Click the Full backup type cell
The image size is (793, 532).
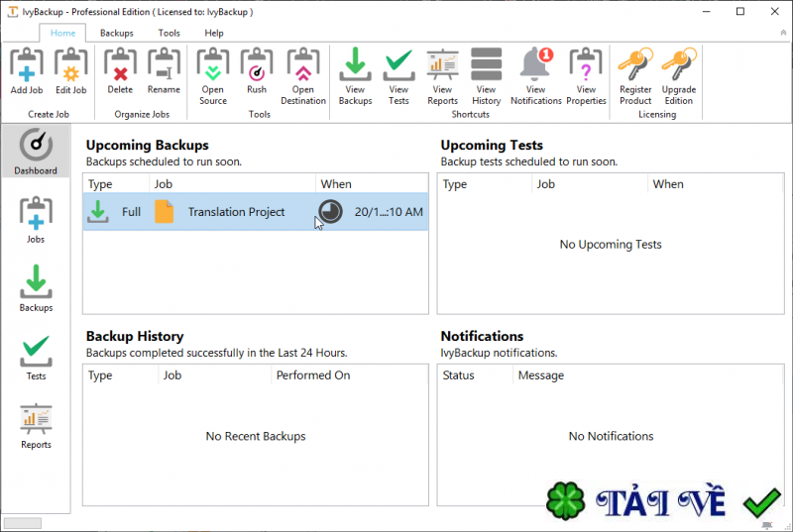[x=116, y=212]
